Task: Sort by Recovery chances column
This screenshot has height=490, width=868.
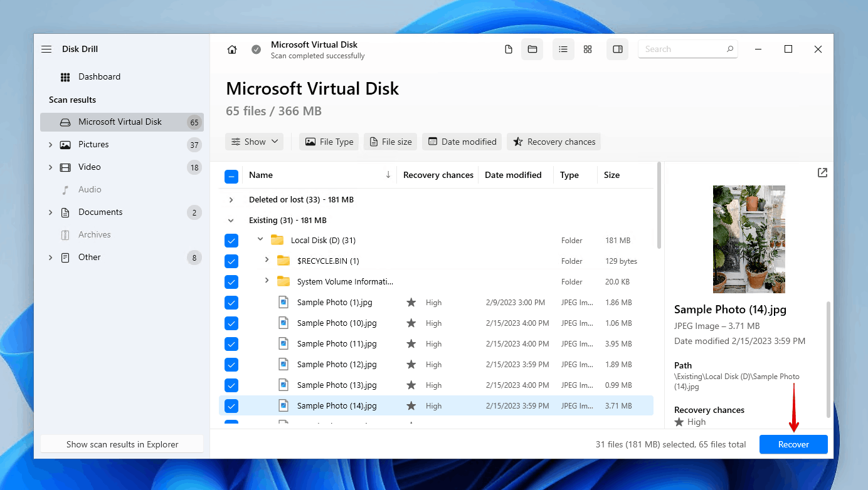Action: pyautogui.click(x=438, y=175)
